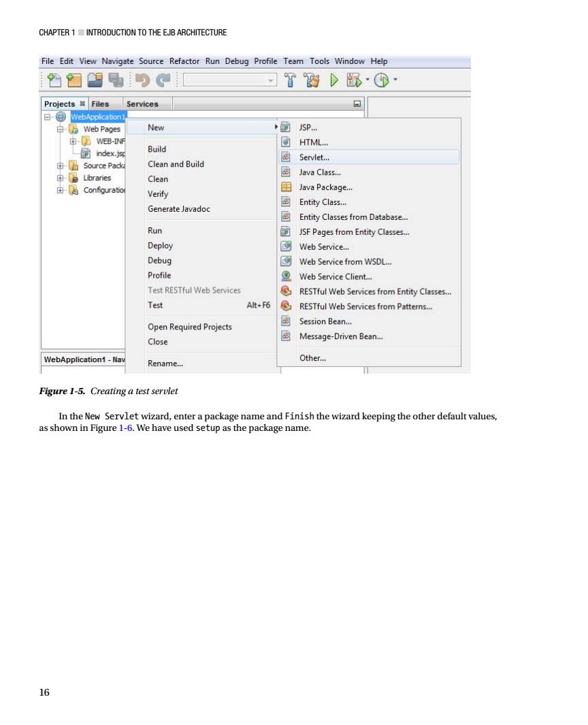Click the Redo toolbar icon
588x725 pixels.
click(163, 80)
